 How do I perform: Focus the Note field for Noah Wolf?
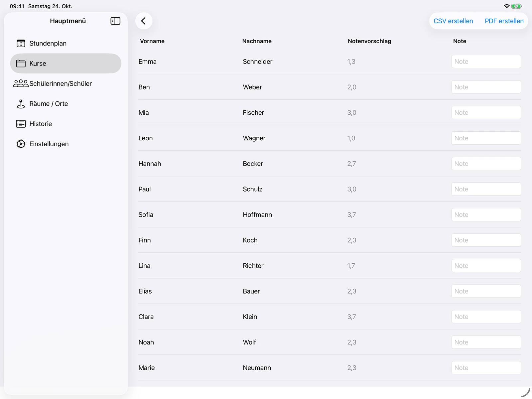coord(486,342)
